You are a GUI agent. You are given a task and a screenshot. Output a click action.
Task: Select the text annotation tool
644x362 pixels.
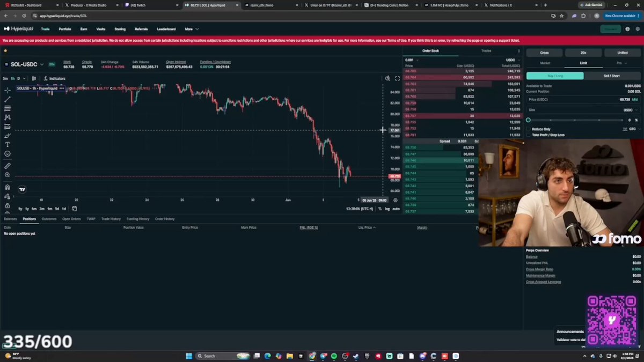[x=8, y=145]
